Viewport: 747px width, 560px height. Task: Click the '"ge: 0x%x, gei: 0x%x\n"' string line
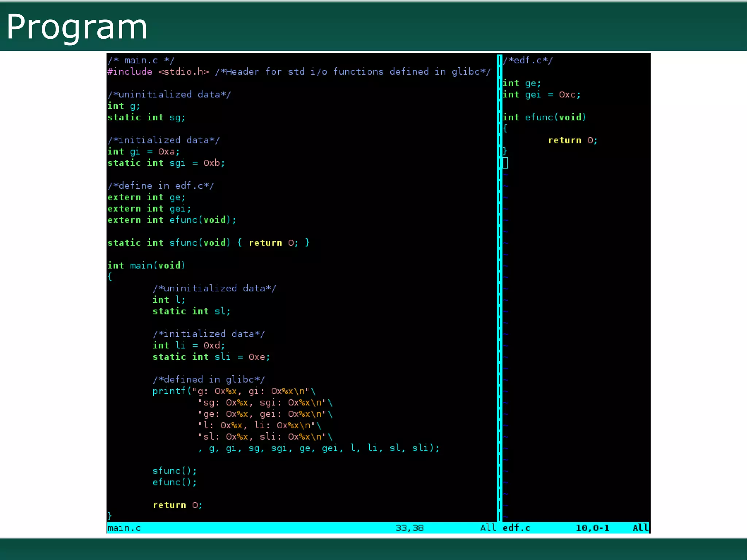265,414
